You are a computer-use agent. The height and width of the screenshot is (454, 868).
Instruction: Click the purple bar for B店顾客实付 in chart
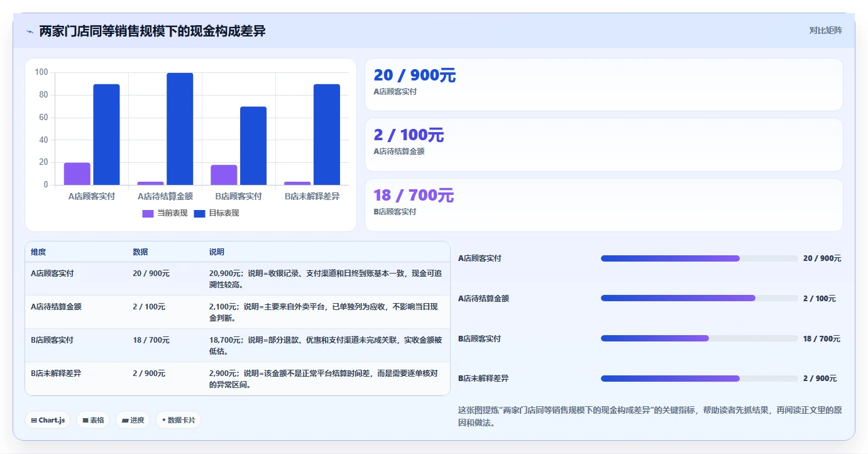tap(224, 175)
